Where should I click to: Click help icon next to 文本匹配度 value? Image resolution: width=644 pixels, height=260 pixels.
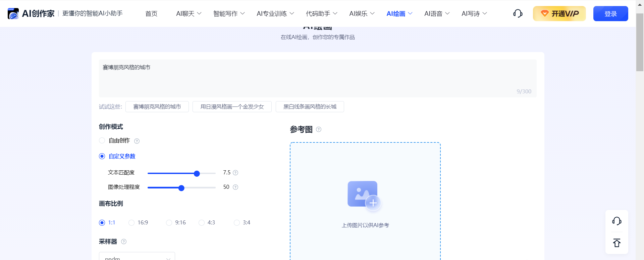[235, 173]
